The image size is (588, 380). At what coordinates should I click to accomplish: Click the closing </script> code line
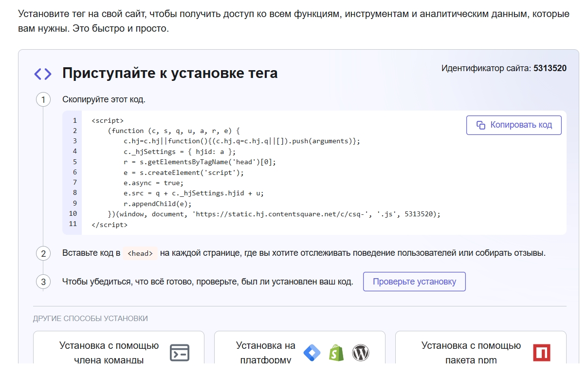[110, 225]
